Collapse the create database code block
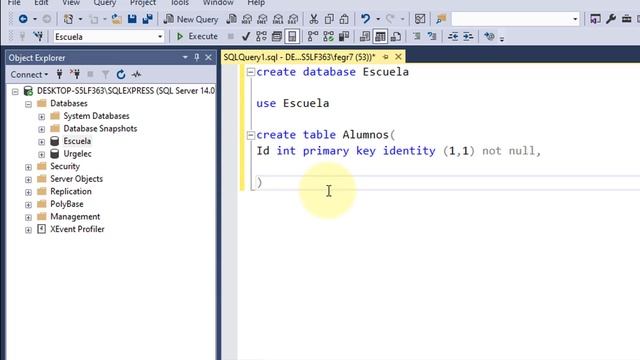Viewport: 640px width, 360px height. [x=251, y=72]
